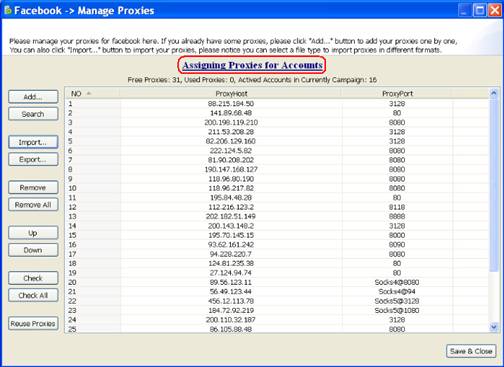
Task: Sort by the ProxyHost column header
Action: (x=231, y=94)
